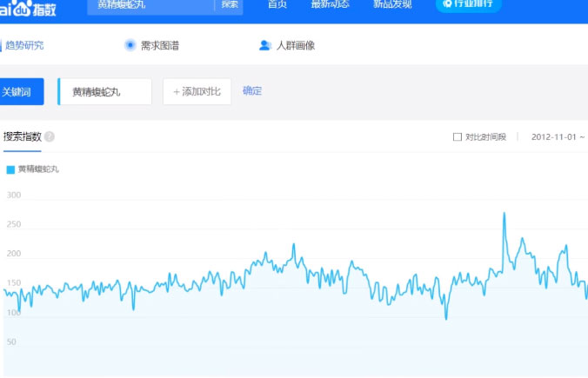Focus the top search box with 黄精蝮蛇丸

coord(150,4)
